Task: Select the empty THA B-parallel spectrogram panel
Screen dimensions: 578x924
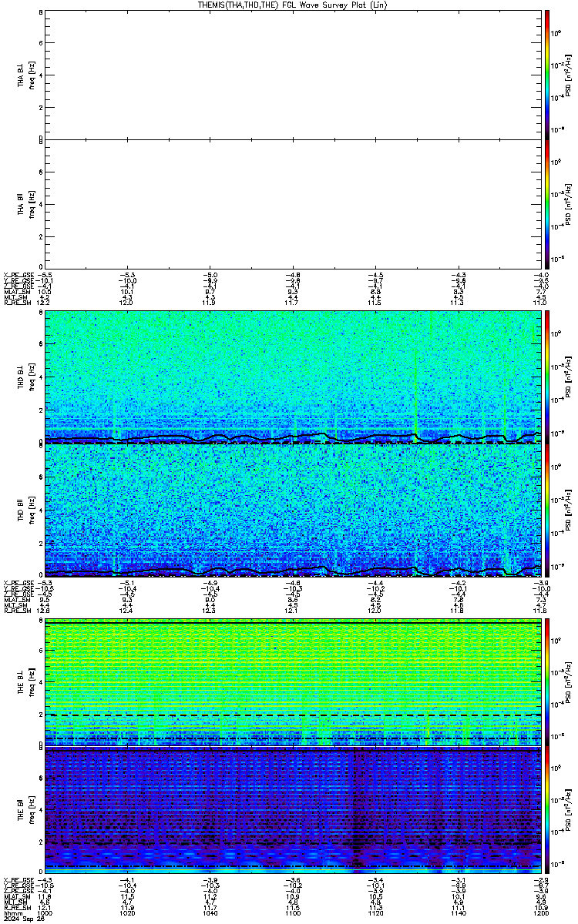Action: pyautogui.click(x=292, y=204)
